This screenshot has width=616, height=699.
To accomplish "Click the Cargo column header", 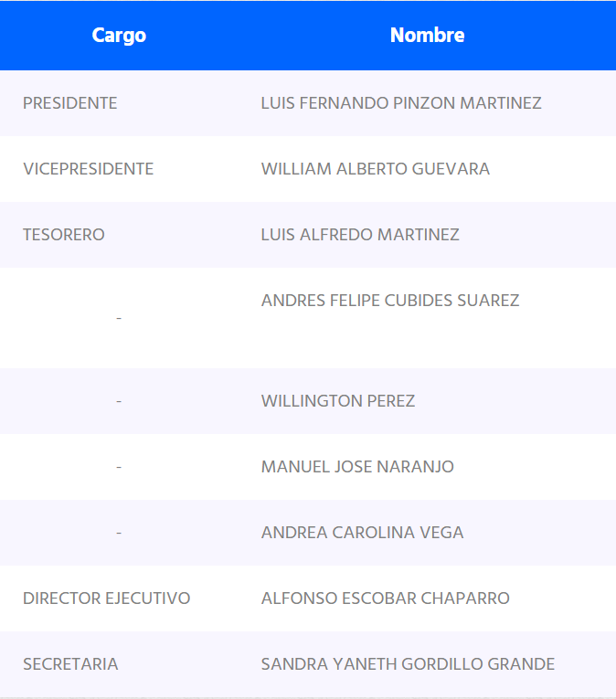I will (119, 36).
